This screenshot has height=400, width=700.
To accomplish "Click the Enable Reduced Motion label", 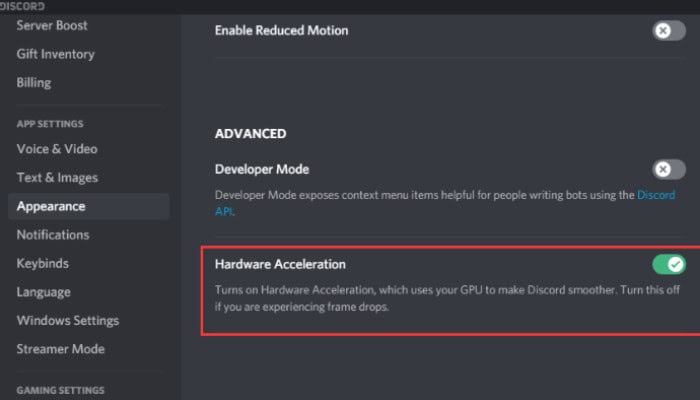I will pyautogui.click(x=281, y=30).
